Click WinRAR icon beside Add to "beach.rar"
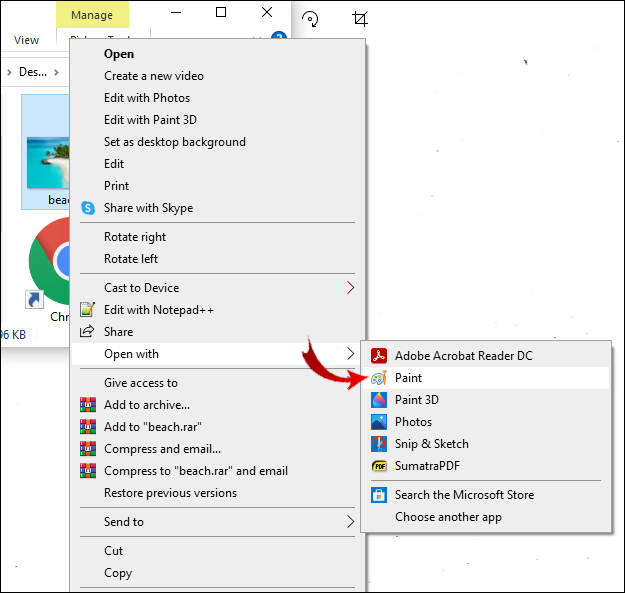This screenshot has width=625, height=593. pyautogui.click(x=88, y=426)
